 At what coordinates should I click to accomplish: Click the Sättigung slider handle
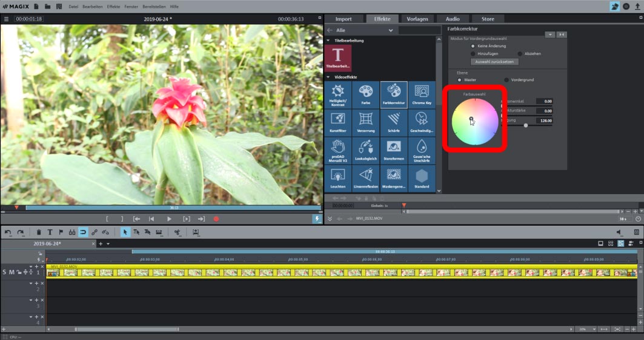tap(526, 125)
